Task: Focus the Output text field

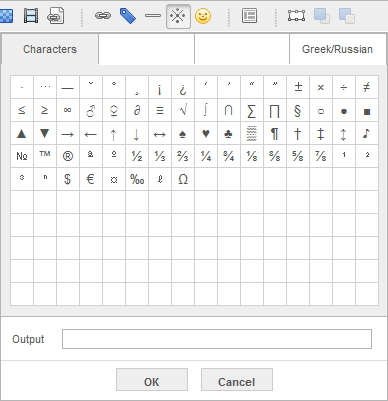Action: point(217,339)
